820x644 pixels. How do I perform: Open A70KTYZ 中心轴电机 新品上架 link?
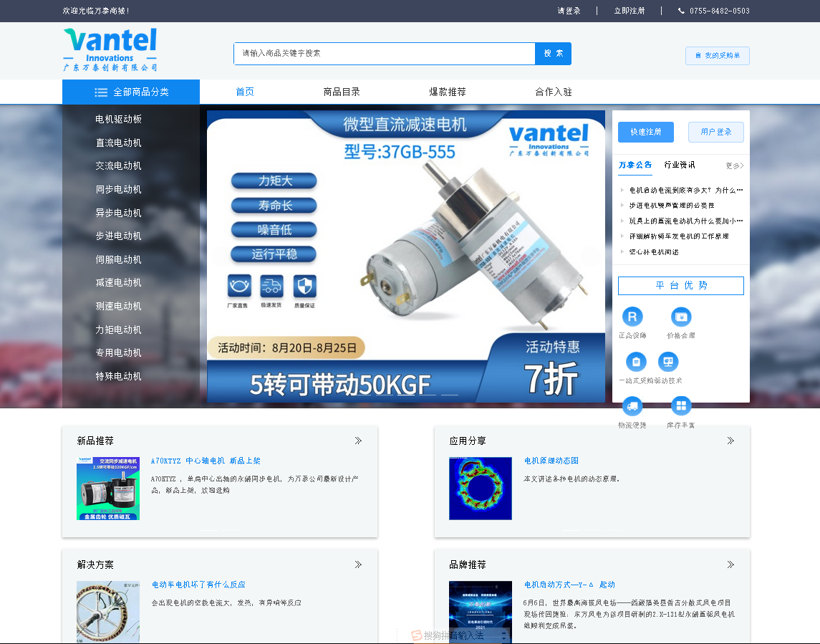point(206,461)
